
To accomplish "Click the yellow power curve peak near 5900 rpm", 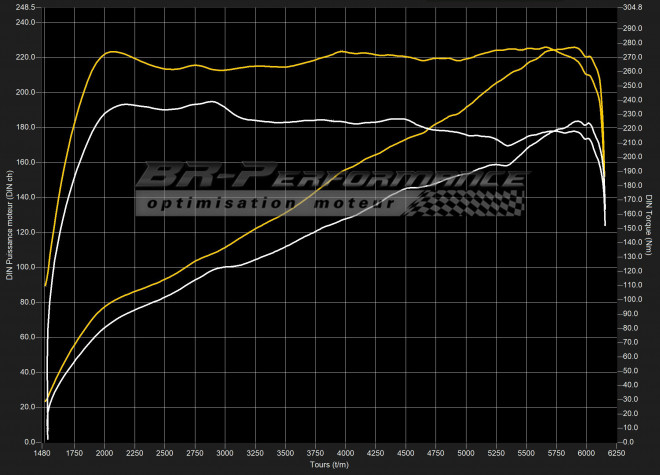I will tap(575, 47).
